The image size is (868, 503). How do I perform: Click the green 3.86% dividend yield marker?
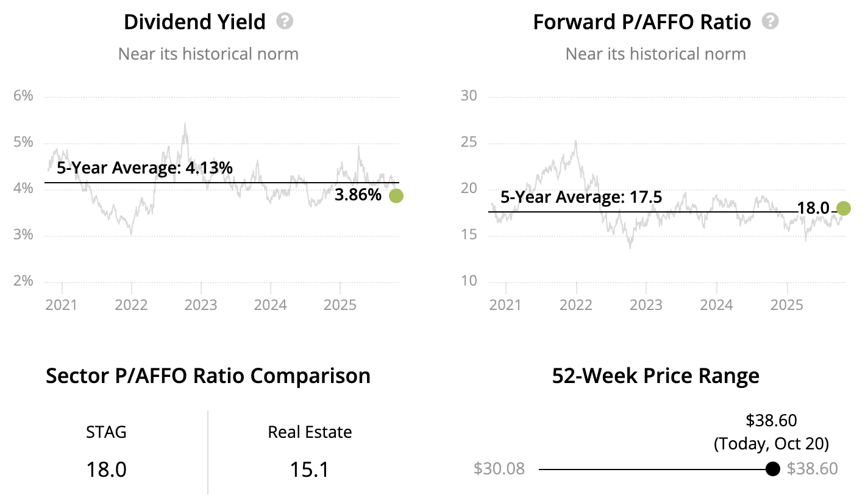(396, 195)
